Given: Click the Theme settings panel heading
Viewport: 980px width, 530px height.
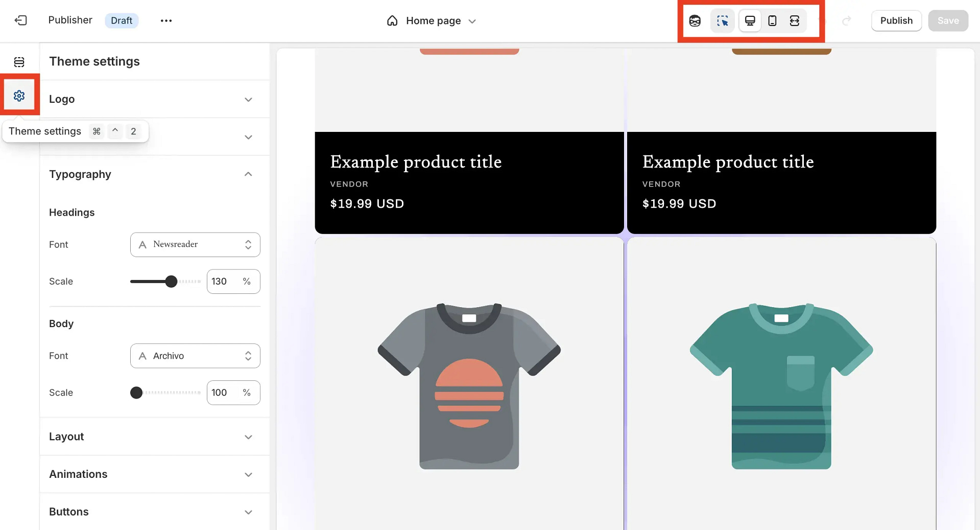Looking at the screenshot, I should (x=94, y=61).
